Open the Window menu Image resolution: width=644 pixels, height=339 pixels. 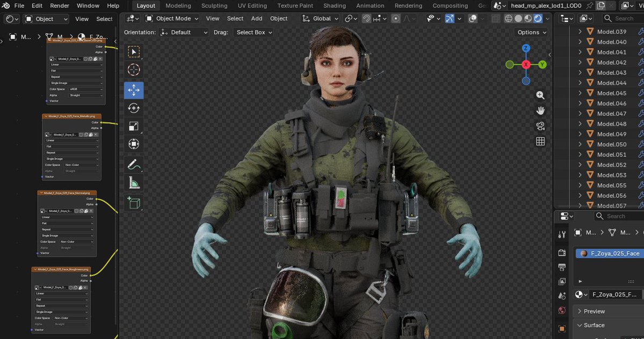tap(88, 6)
